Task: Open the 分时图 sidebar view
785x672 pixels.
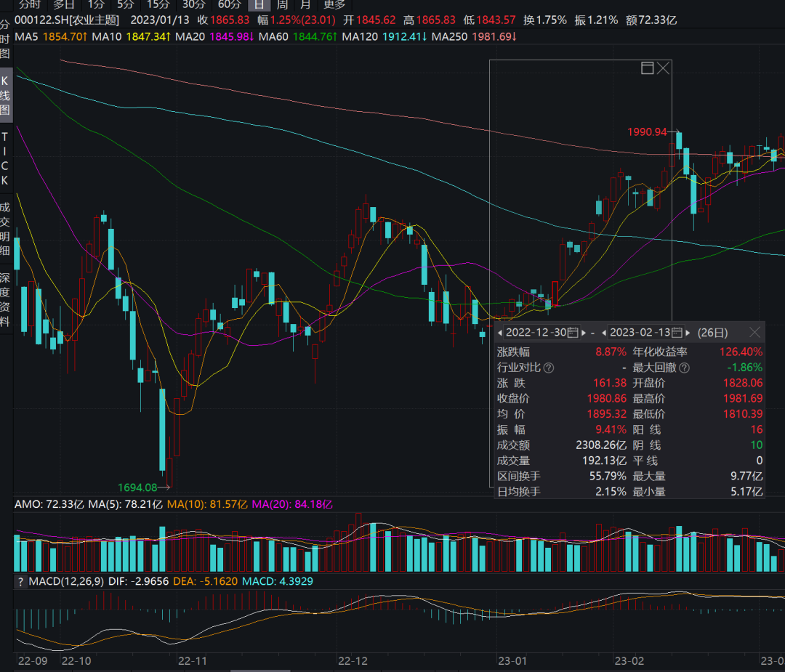Action: pyautogui.click(x=5, y=39)
